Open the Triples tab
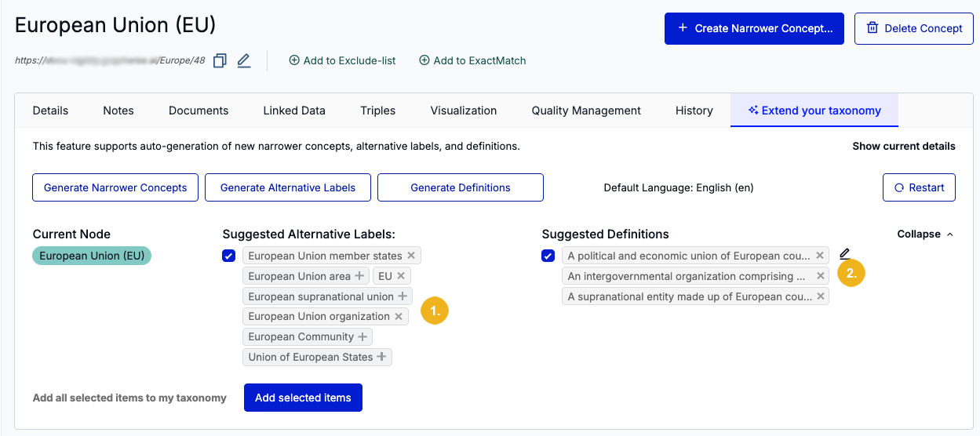Screen dimensions: 980x436 click(378, 111)
